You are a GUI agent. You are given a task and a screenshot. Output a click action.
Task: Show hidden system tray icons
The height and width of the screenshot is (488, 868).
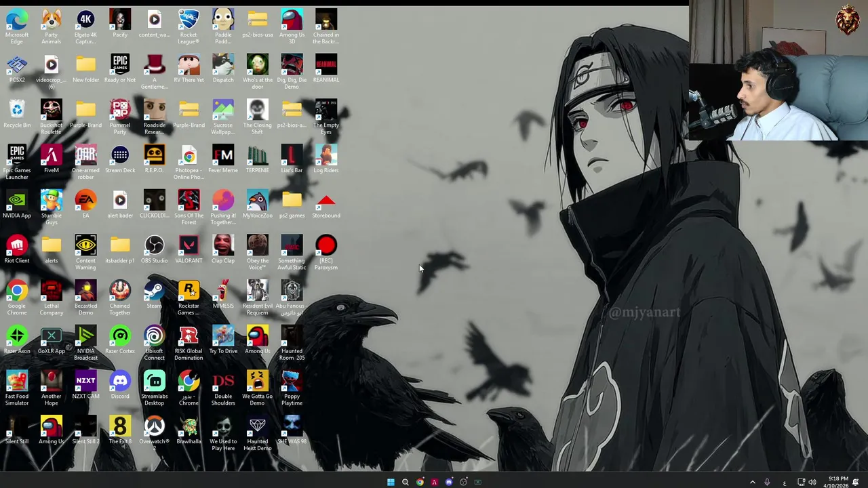point(752,482)
